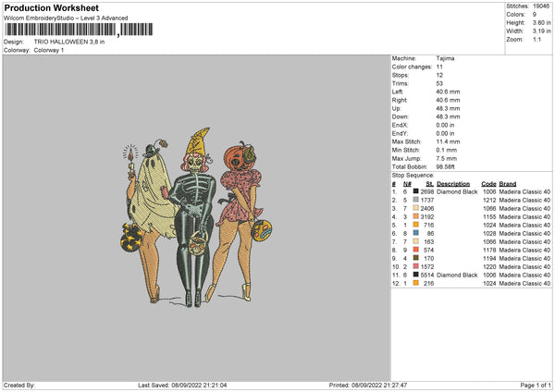
Task: Pick the blue swatch beside stitch count 86
Action: click(416, 233)
